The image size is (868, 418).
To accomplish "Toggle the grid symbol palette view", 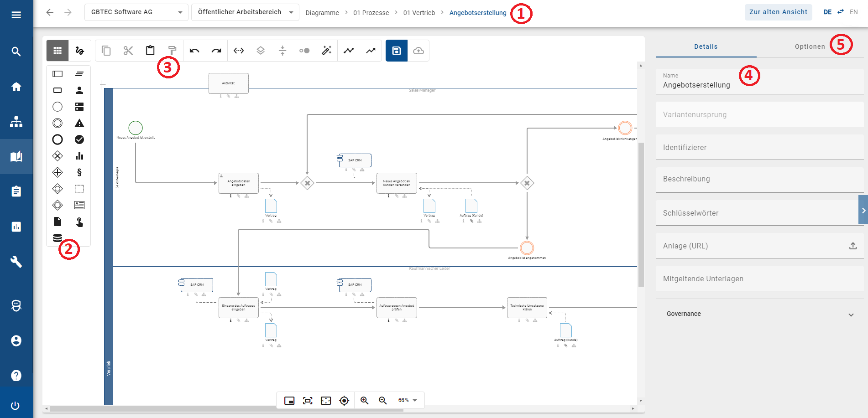I will pos(58,51).
